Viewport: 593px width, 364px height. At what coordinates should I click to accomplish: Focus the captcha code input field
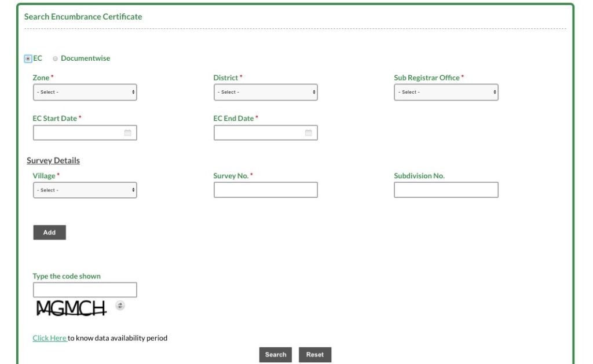click(85, 290)
